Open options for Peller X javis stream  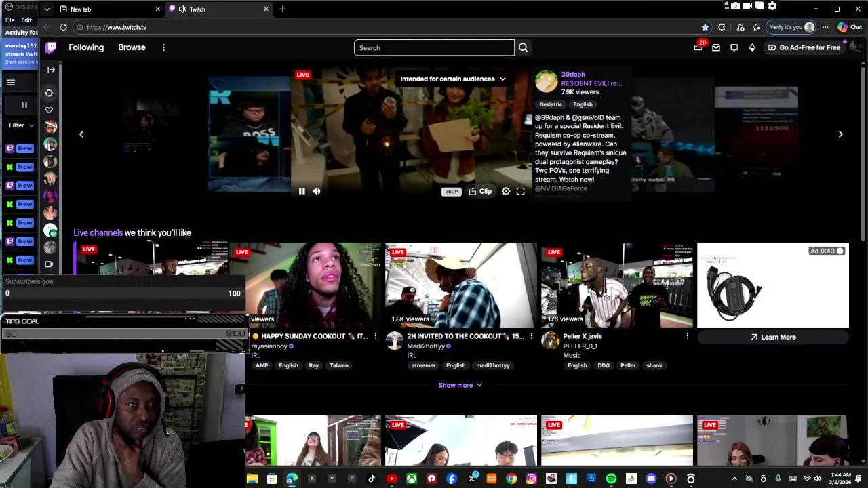pyautogui.click(x=687, y=336)
